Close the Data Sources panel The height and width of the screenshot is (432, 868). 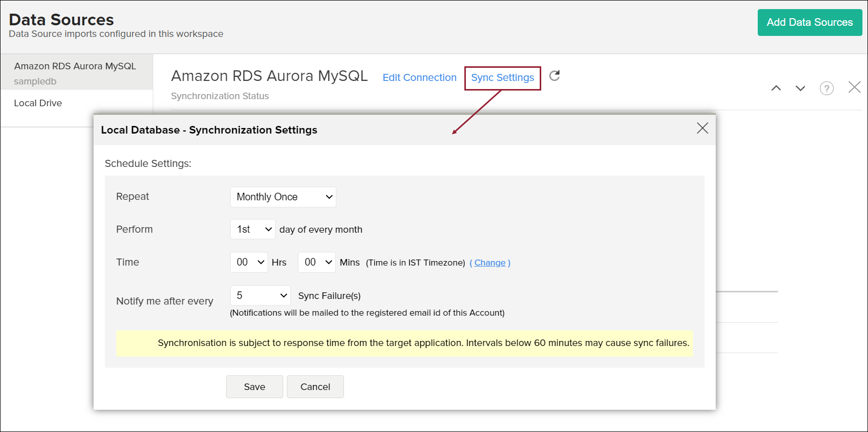point(854,88)
